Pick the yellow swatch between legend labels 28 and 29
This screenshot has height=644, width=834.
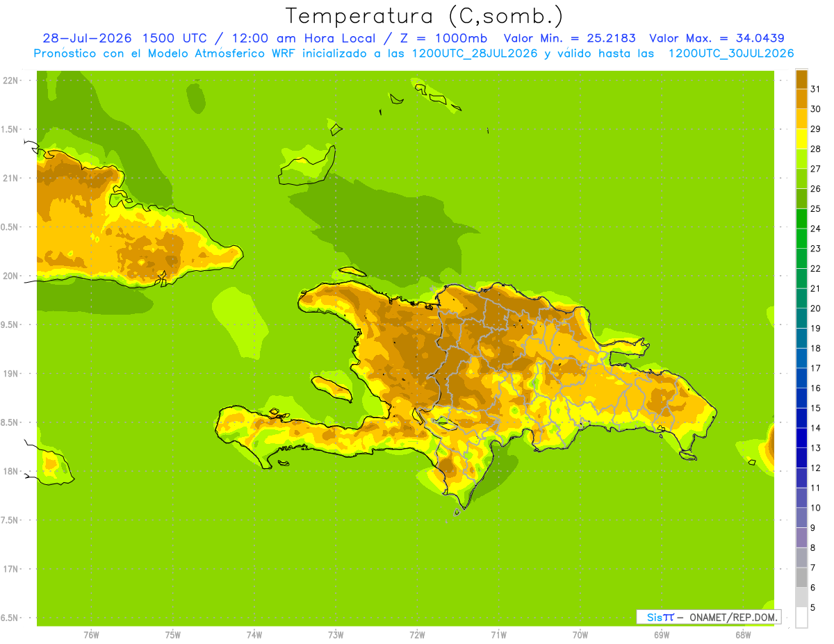click(x=801, y=139)
